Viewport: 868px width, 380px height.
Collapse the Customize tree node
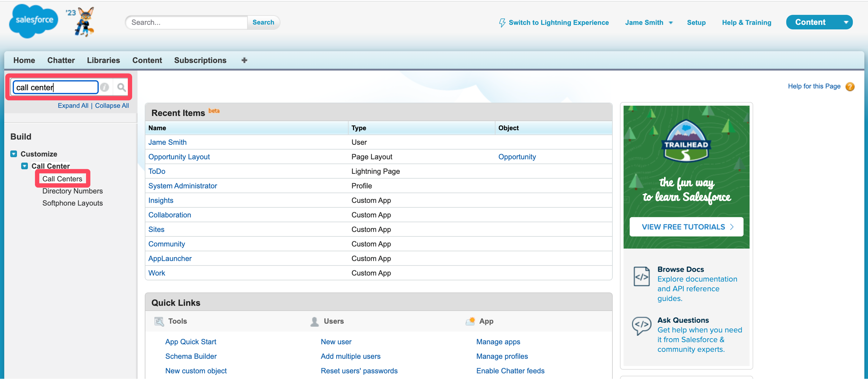coord(14,154)
